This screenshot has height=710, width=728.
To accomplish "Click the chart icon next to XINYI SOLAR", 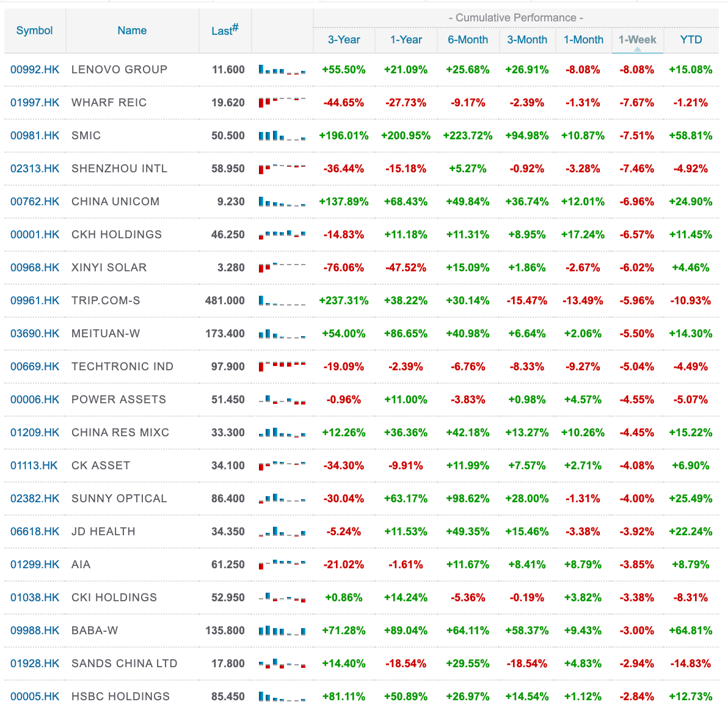I will tap(282, 267).
